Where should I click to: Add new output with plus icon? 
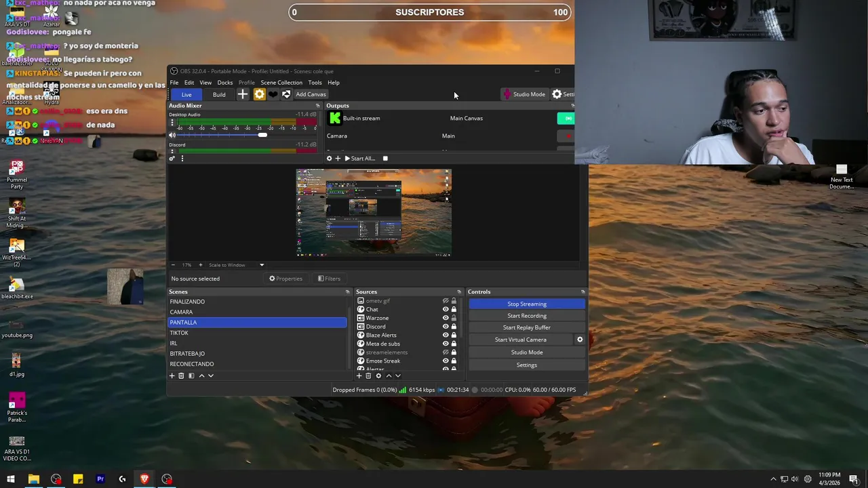(338, 159)
